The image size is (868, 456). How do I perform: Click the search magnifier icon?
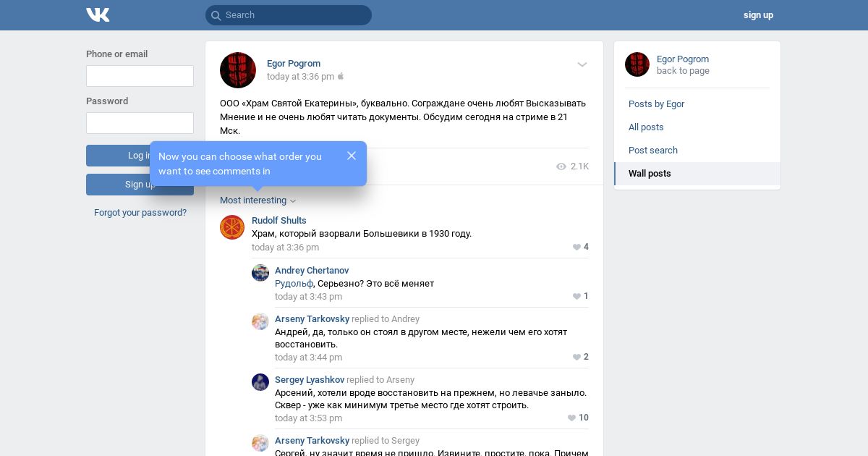[x=216, y=15]
